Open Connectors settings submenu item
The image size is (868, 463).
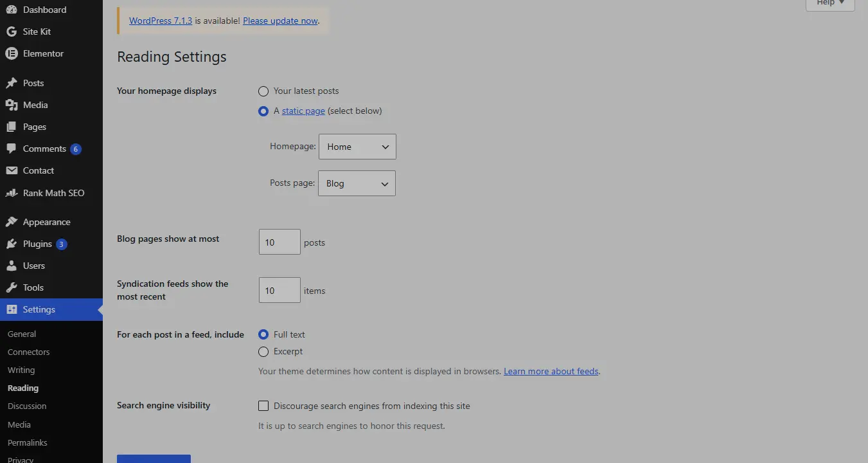point(28,352)
